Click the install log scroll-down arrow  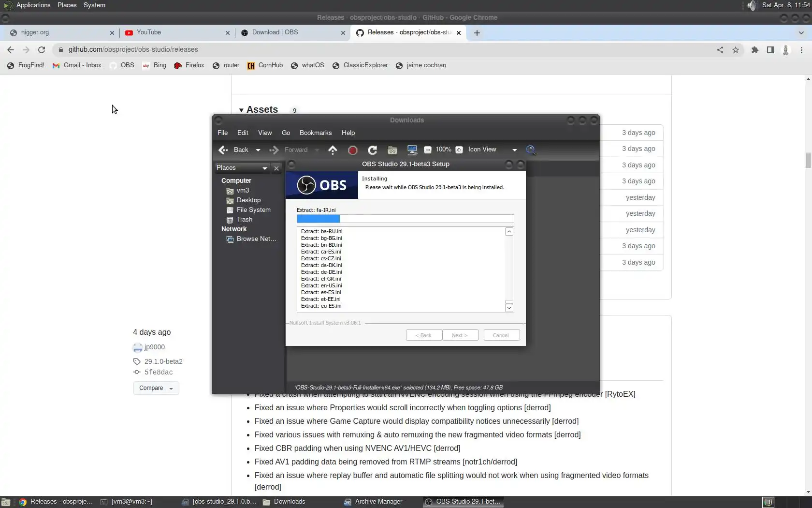pos(509,308)
